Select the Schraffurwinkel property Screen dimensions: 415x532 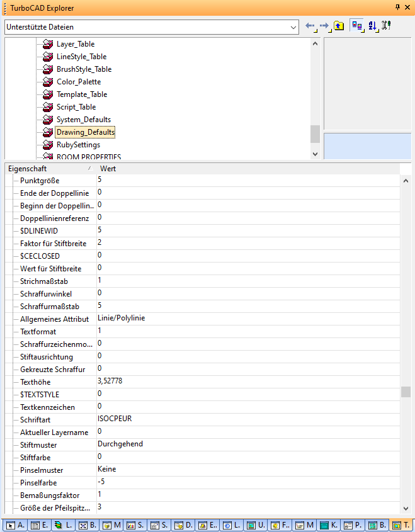pyautogui.click(x=203, y=294)
